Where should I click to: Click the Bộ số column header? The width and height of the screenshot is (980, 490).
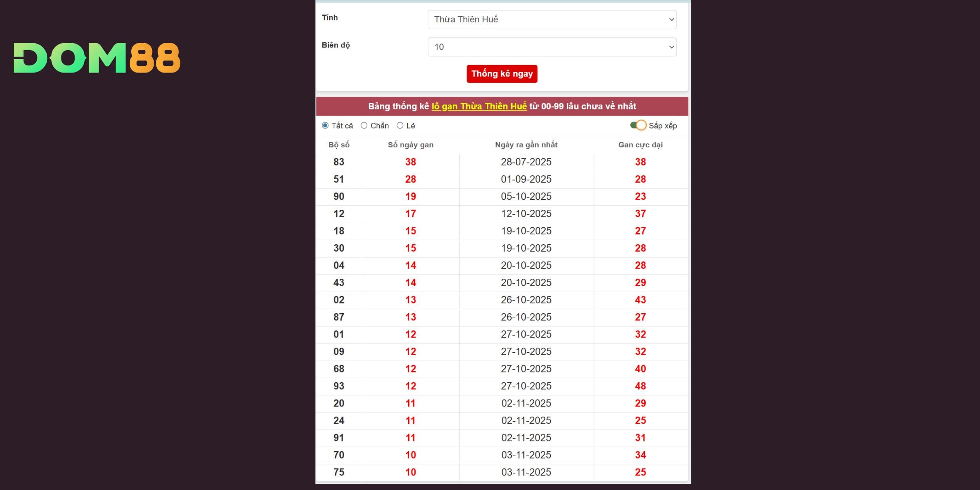pos(339,145)
